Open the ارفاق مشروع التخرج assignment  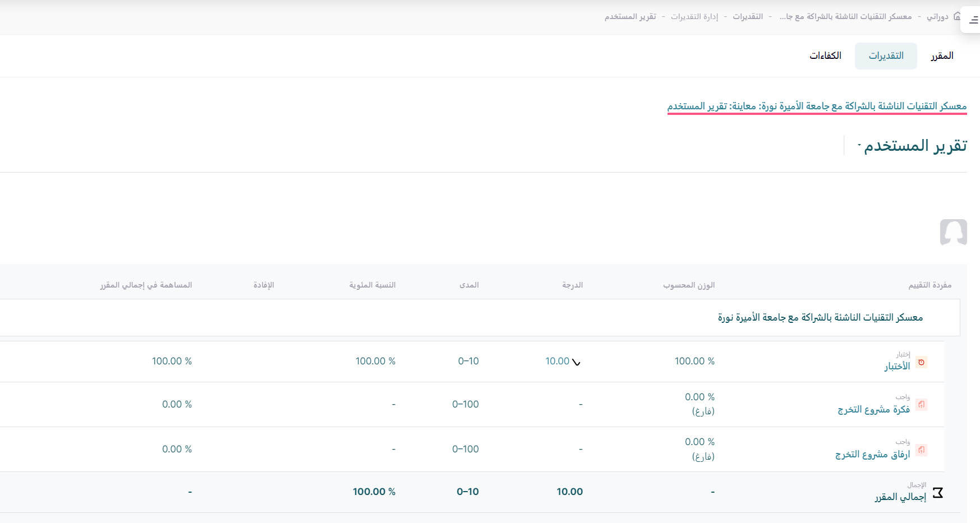[x=872, y=455]
